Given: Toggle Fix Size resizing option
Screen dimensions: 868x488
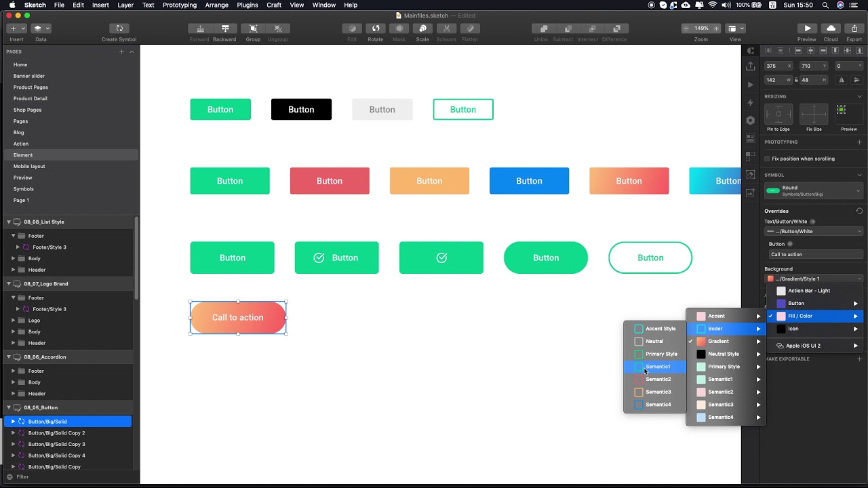Looking at the screenshot, I should (814, 114).
